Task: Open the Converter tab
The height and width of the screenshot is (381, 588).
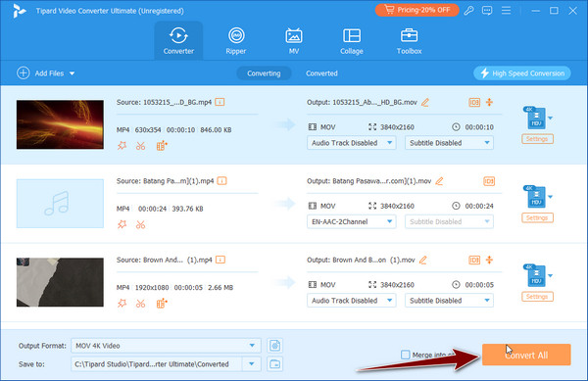Action: 178,40
